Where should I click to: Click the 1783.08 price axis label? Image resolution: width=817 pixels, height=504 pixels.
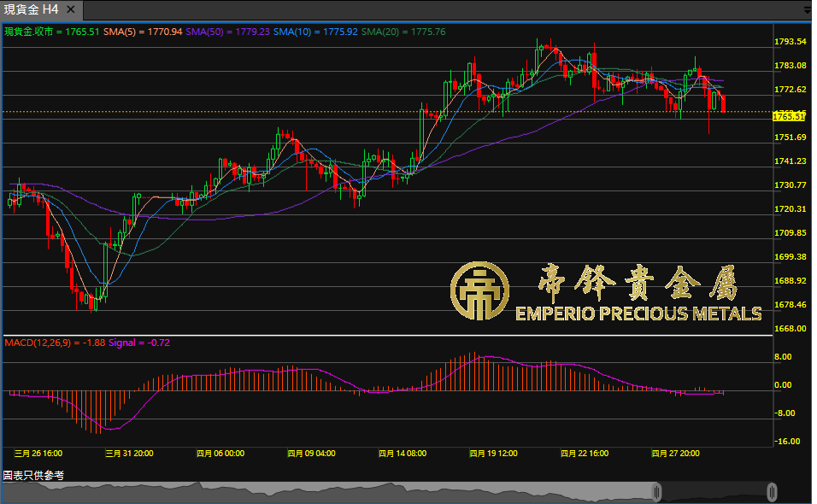click(790, 66)
